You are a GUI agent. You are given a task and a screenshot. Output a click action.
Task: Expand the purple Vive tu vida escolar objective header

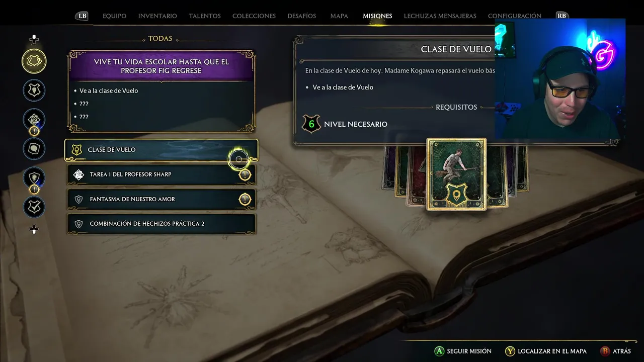(x=161, y=66)
